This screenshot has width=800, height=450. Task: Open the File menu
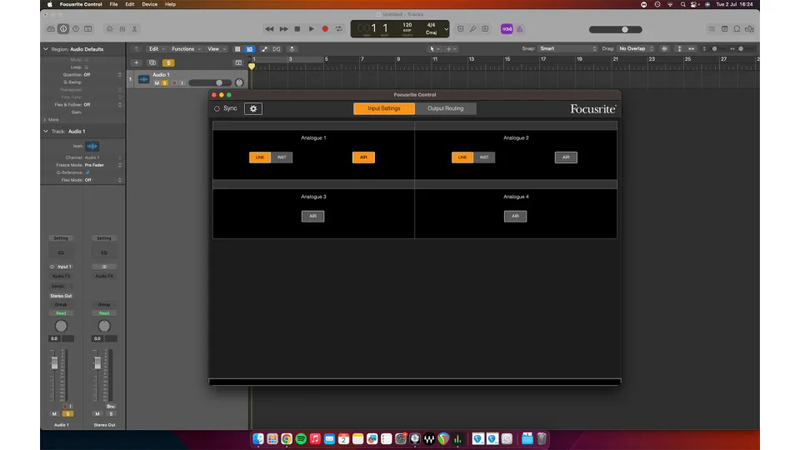pos(114,4)
